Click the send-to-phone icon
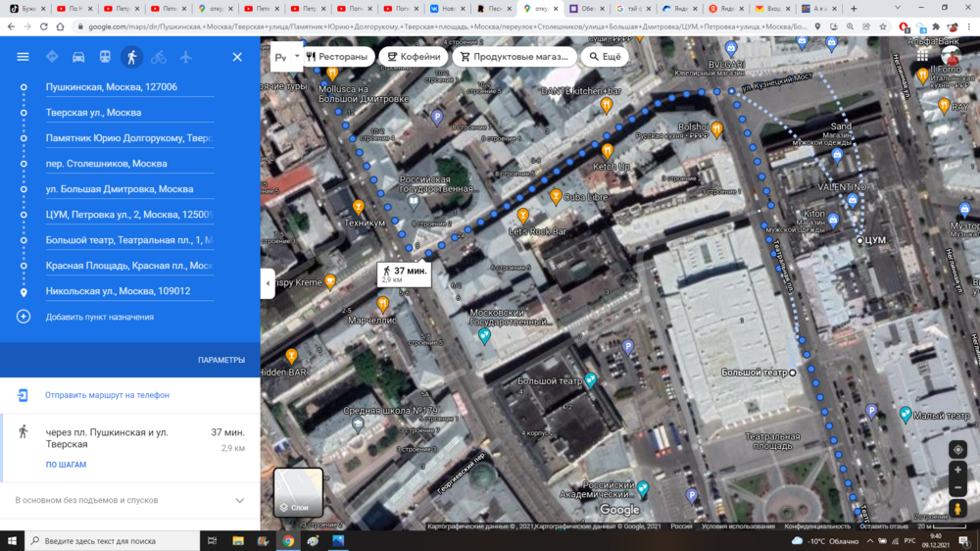This screenshot has width=980, height=551. (x=23, y=395)
